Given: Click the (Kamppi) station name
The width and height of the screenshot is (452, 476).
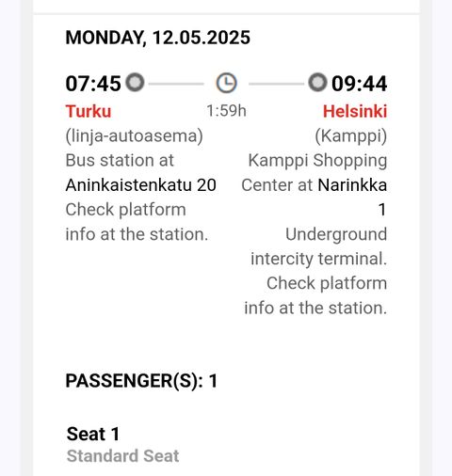Looking at the screenshot, I should coord(351,136).
